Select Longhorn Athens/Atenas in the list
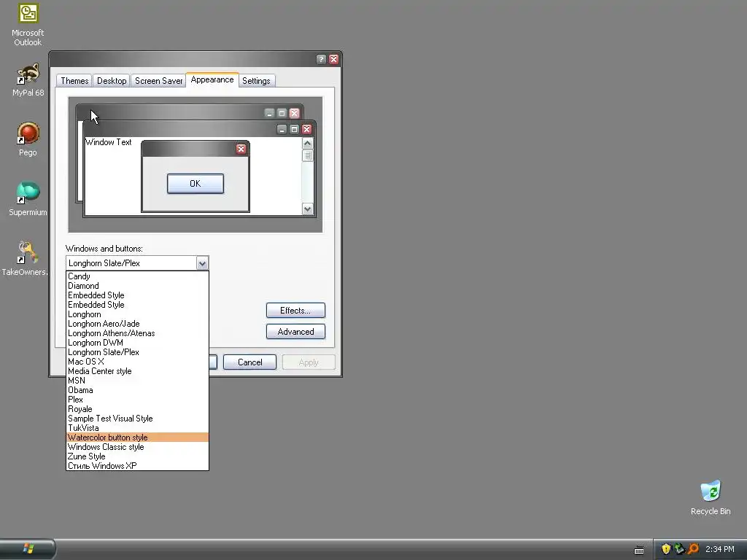Image resolution: width=747 pixels, height=560 pixels. point(137,333)
